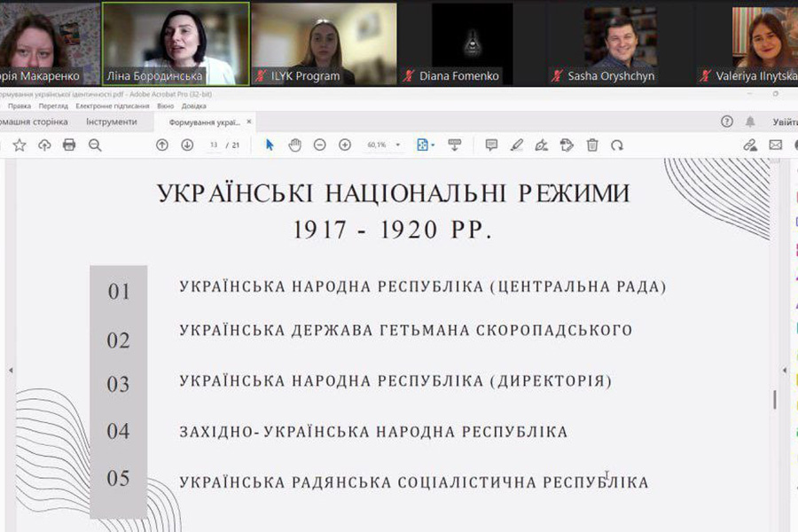Click the number 02 in the list
Screen dimensions: 798x532
[118, 340]
